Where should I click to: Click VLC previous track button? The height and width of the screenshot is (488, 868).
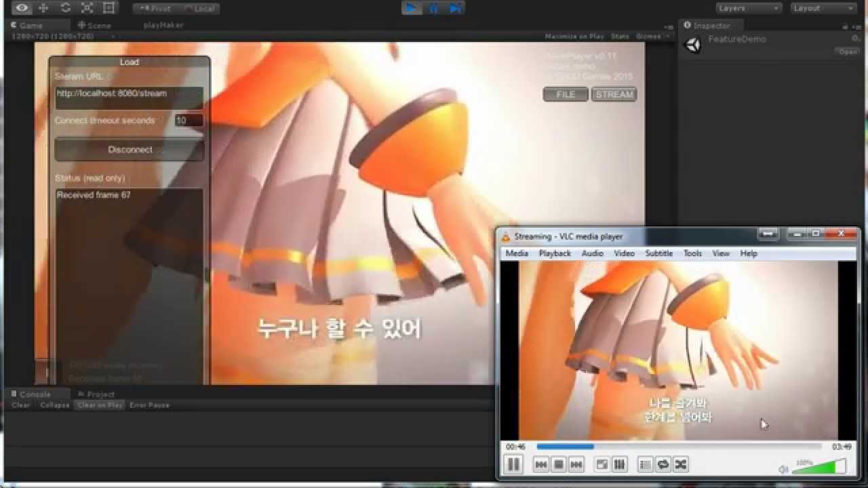[540, 464]
